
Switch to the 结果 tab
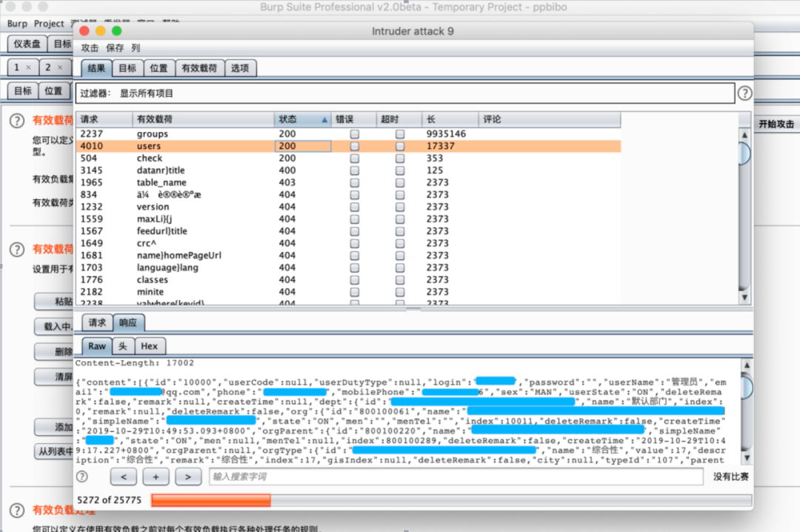point(96,68)
